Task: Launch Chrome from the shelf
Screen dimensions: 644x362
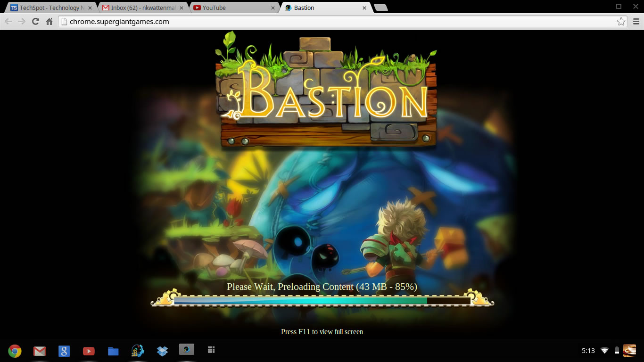Action: pos(15,351)
